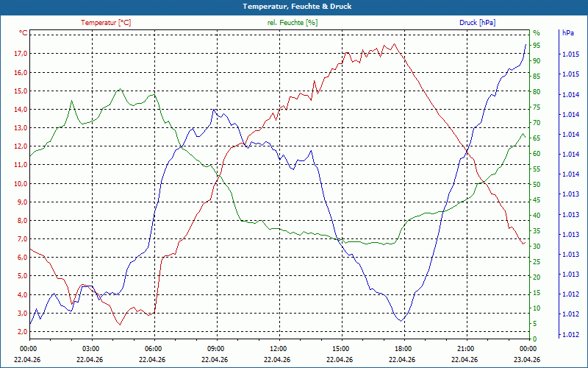This screenshot has width=588, height=368.
Task: Click the 45 humidity axis value
Action: [537, 200]
